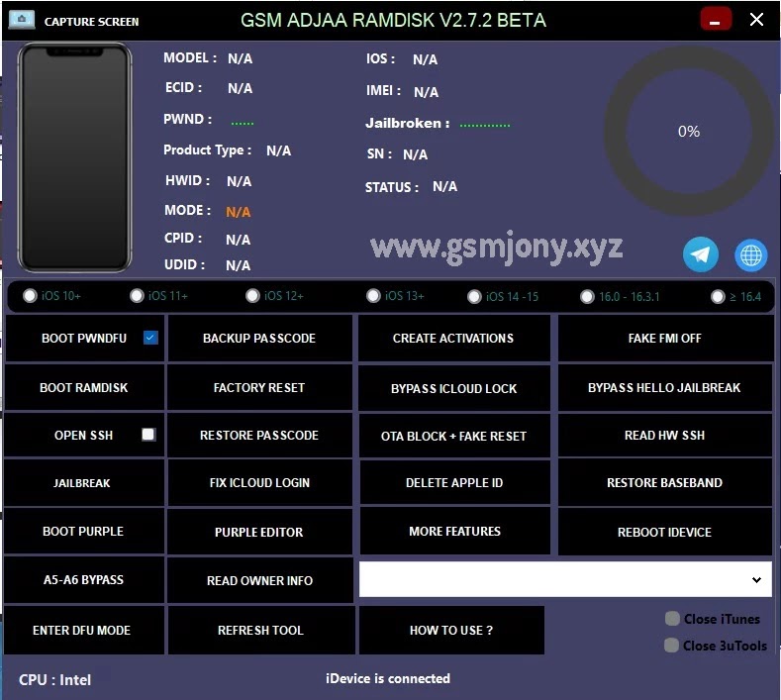
Task: Open MORE FEATURES
Action: click(454, 531)
